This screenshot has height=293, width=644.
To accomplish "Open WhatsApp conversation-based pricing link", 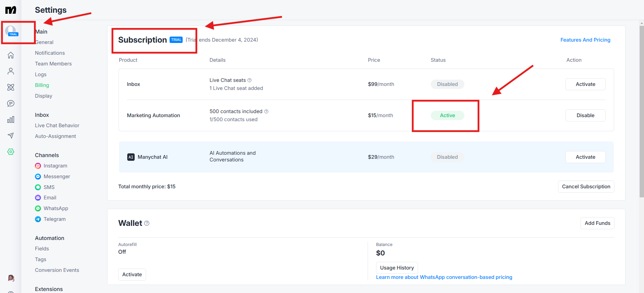I will 444,277.
